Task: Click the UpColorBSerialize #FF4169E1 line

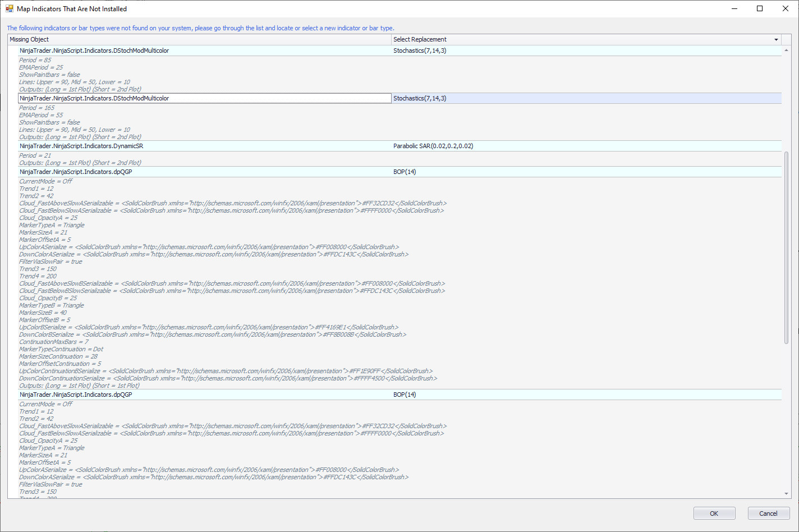Action: point(209,327)
